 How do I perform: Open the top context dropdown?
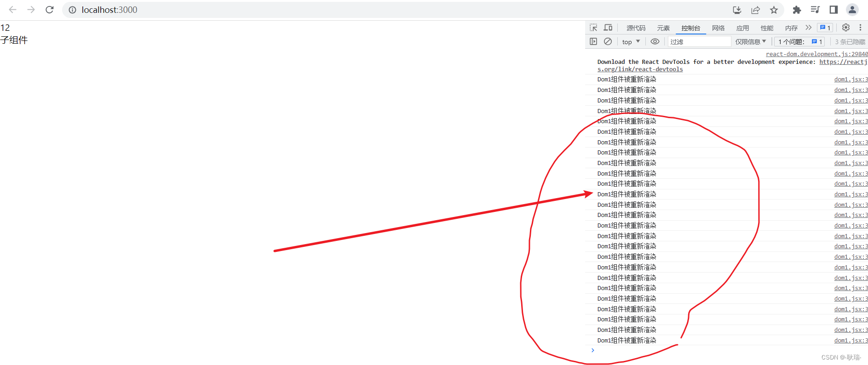(631, 41)
